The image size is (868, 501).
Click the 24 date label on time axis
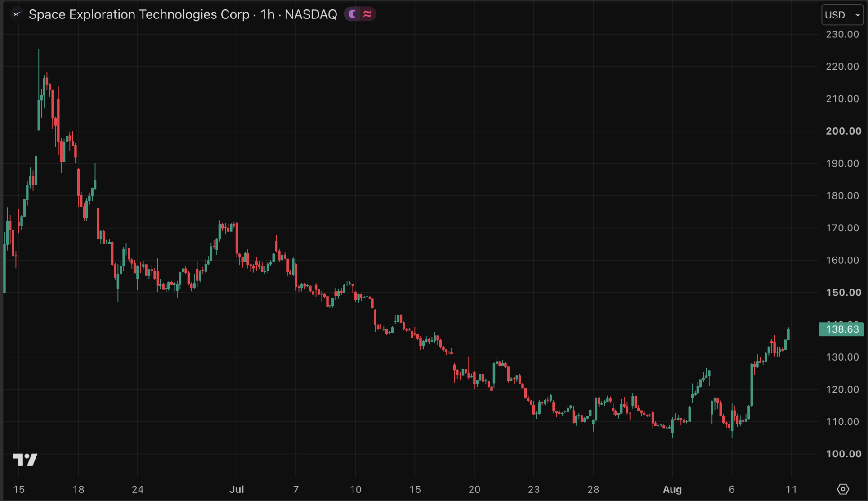coord(138,489)
